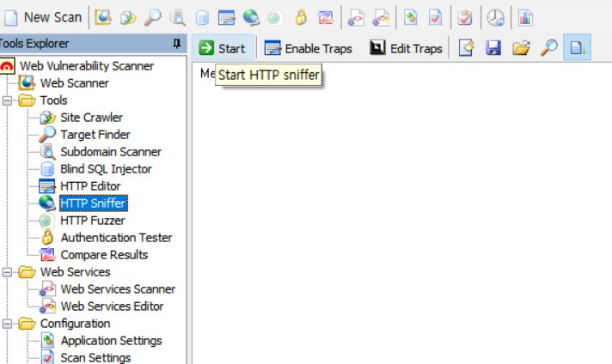This screenshot has width=612, height=364.
Task: Open HTTP Editor icon in top toolbar
Action: tap(226, 17)
